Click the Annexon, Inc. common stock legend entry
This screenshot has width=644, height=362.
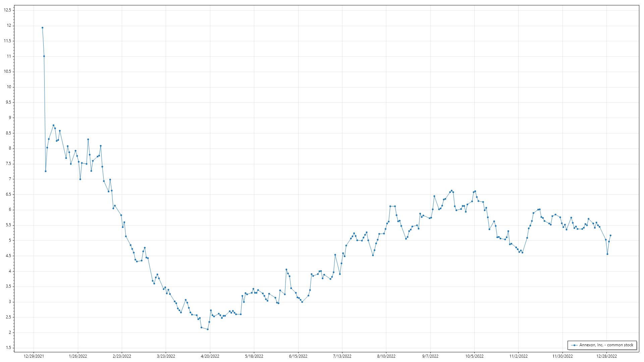click(x=606, y=345)
